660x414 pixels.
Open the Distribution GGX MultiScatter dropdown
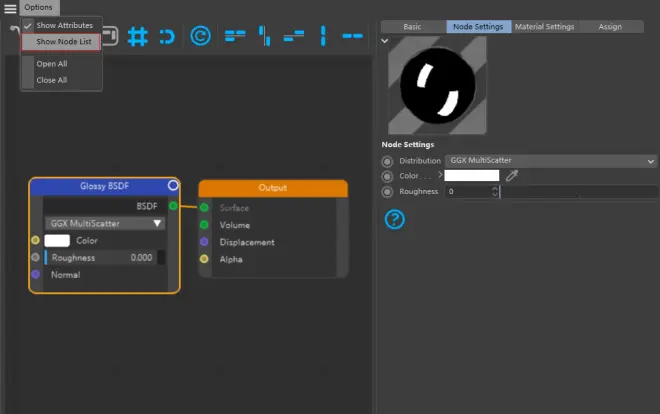pyautogui.click(x=551, y=161)
